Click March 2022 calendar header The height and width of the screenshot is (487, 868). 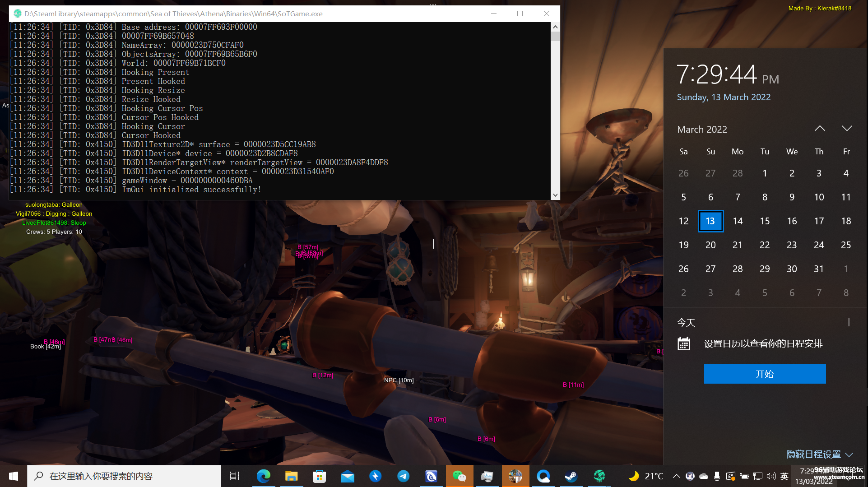pyautogui.click(x=702, y=130)
